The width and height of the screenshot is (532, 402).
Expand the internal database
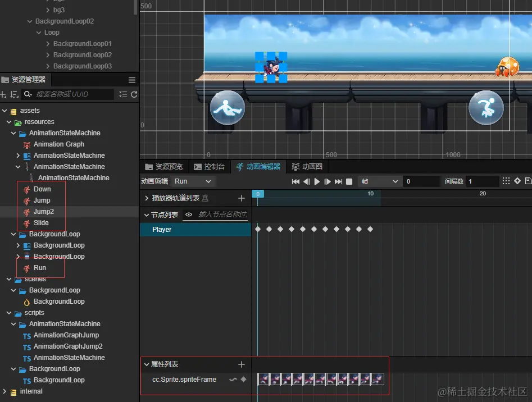(4, 391)
